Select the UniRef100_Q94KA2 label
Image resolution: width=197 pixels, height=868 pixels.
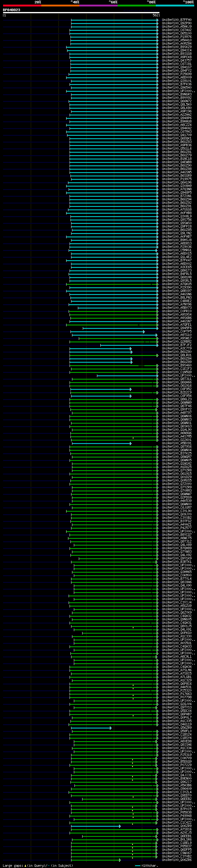(x=177, y=128)
